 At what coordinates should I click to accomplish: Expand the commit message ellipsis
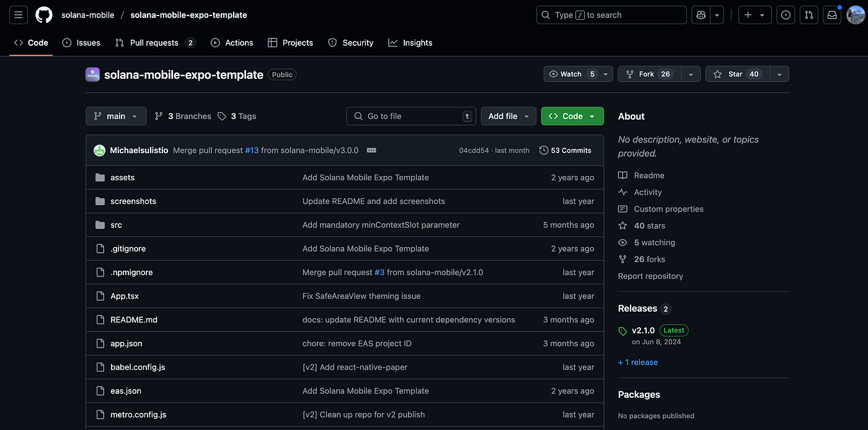371,150
